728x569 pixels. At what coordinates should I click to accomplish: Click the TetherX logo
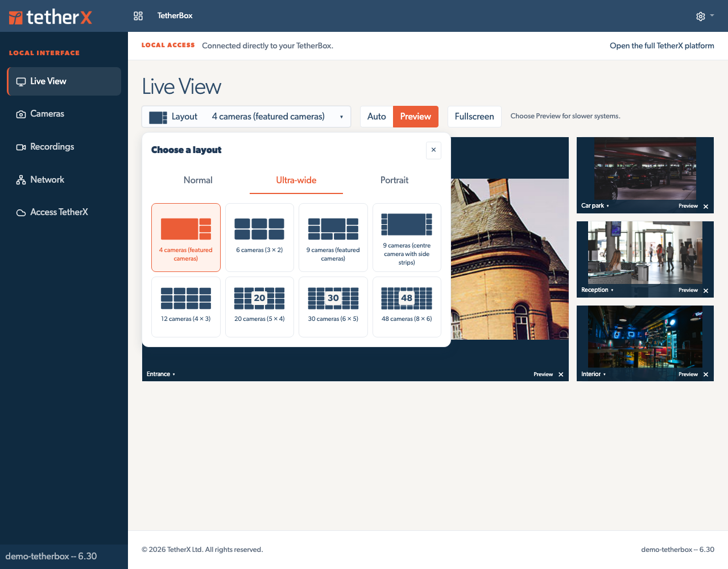point(50,17)
